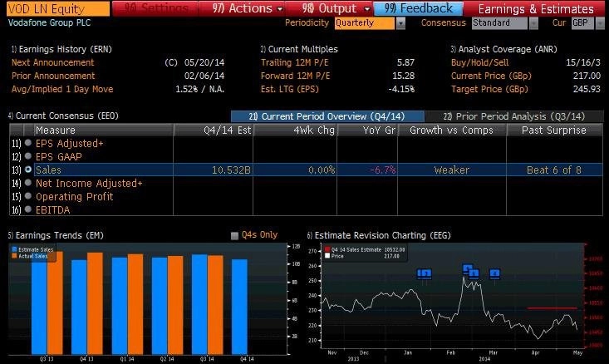The image size is (609, 364).
Task: Click the 4Wk Chg column header
Action: point(295,130)
